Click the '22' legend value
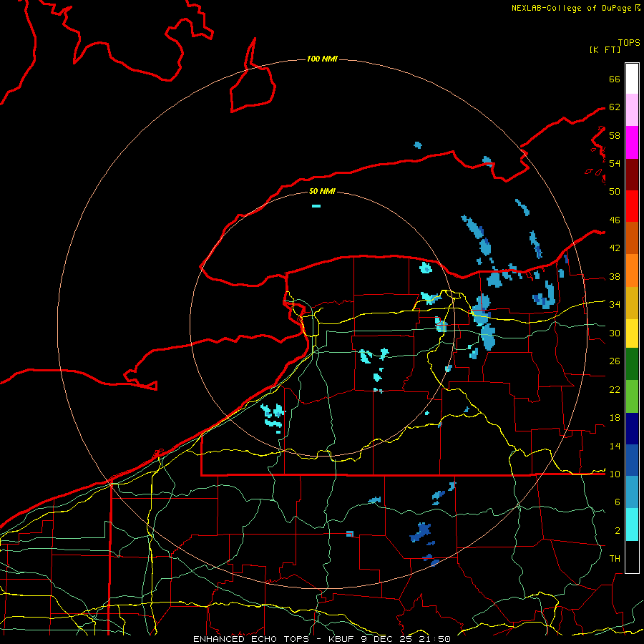The image size is (644, 644). click(615, 390)
